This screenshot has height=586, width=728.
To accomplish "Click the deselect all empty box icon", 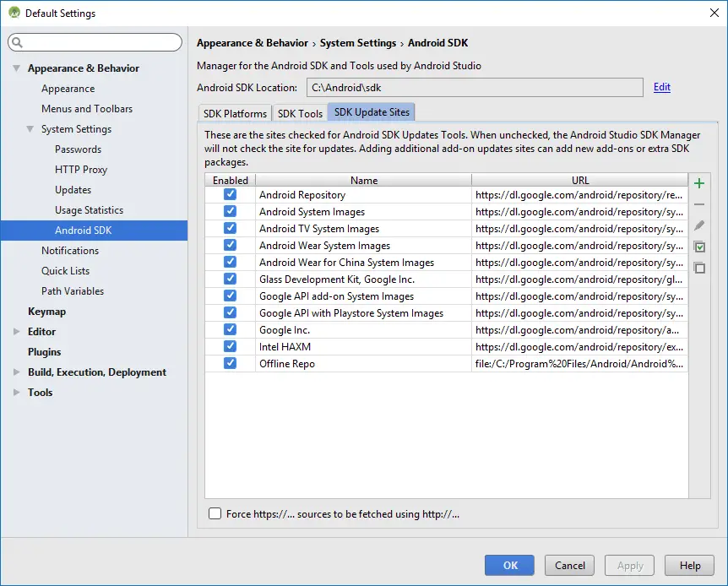I will coord(699,268).
